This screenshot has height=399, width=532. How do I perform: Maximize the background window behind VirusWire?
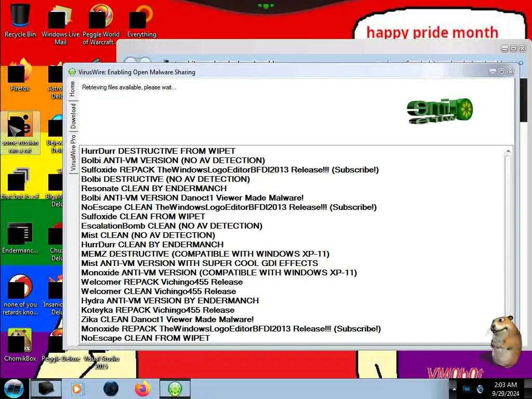point(514,49)
